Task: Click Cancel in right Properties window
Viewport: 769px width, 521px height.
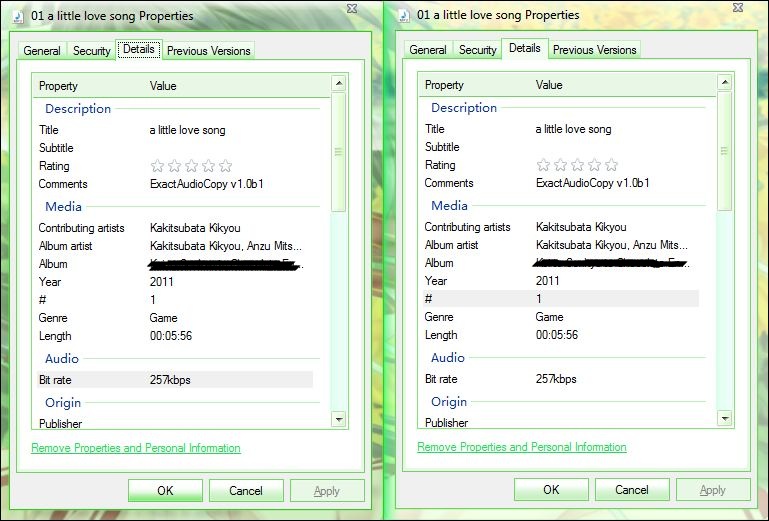Action: click(632, 490)
